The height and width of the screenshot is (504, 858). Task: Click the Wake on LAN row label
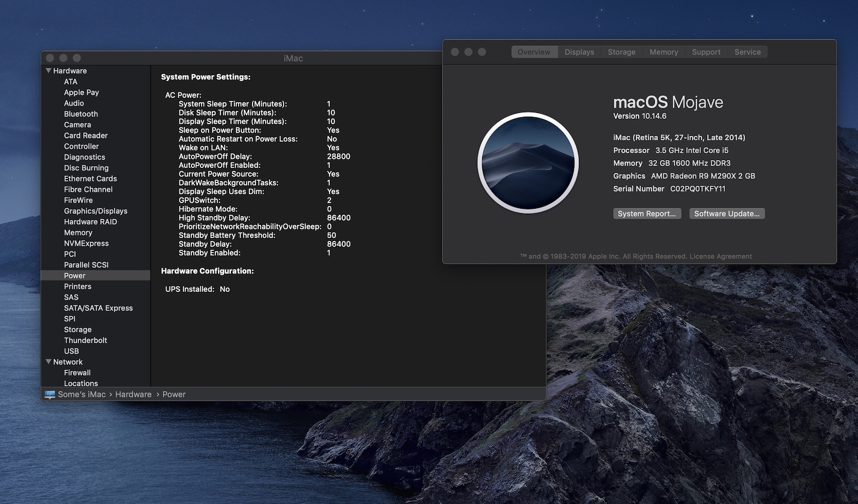click(x=203, y=148)
